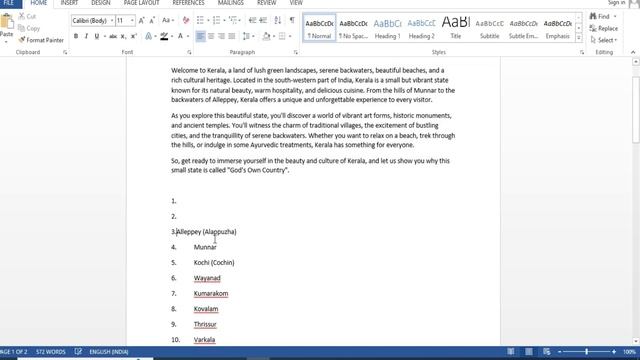This screenshot has width=640, height=360.
Task: Open the Change Case dropdown
Action: [x=168, y=20]
